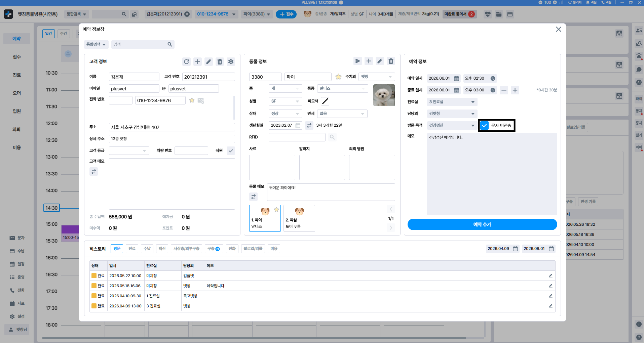
Task: Click swap icon next to 생년월일
Action: [x=309, y=125]
